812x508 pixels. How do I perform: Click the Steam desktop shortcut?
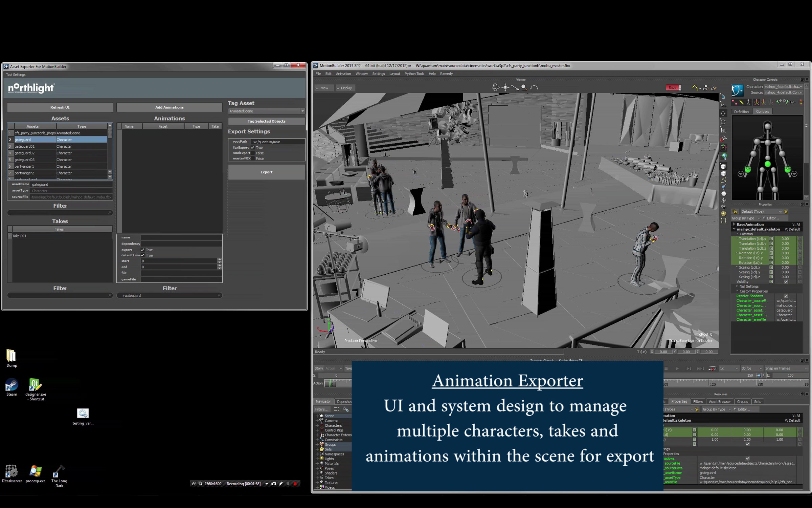[12, 387]
